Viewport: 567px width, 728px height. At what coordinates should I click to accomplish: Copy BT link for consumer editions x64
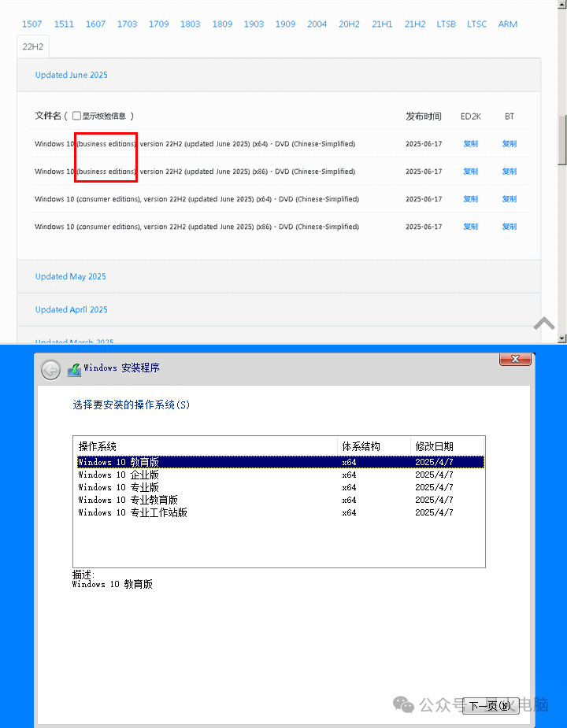pyautogui.click(x=509, y=199)
